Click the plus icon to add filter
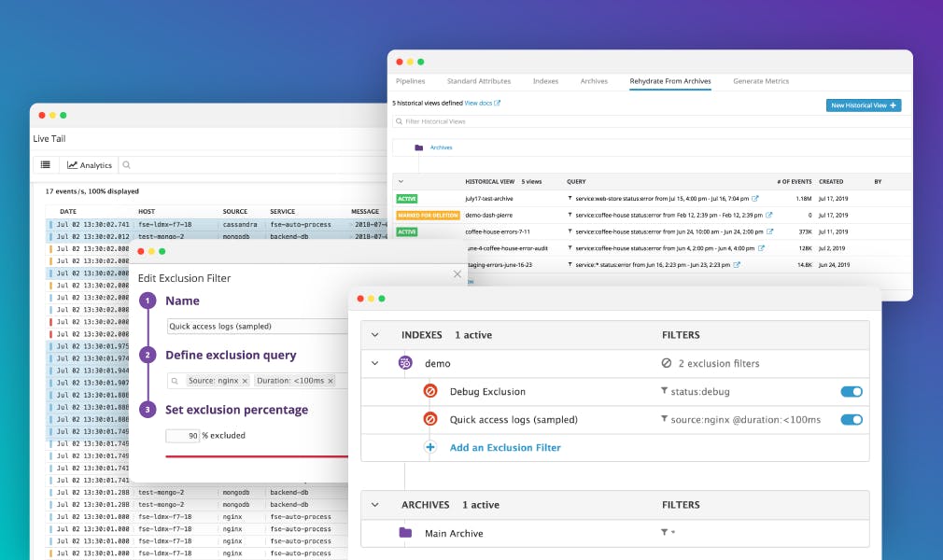The image size is (943, 560). coord(430,447)
